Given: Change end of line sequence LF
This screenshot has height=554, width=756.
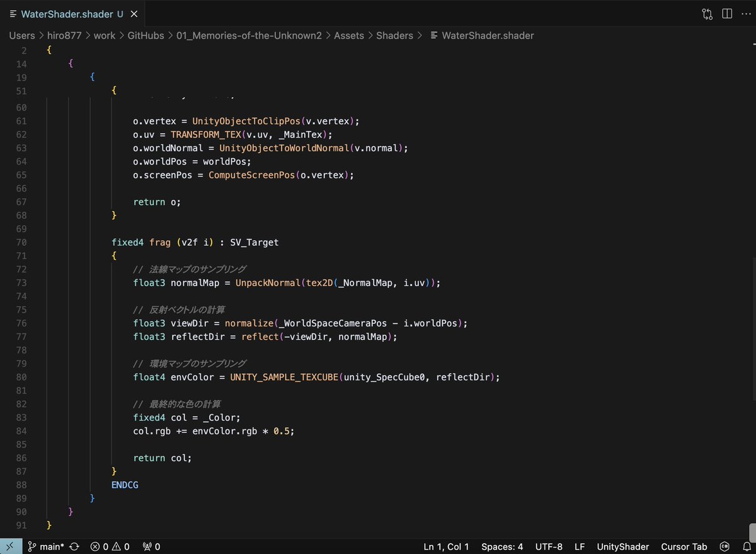Looking at the screenshot, I should point(580,546).
